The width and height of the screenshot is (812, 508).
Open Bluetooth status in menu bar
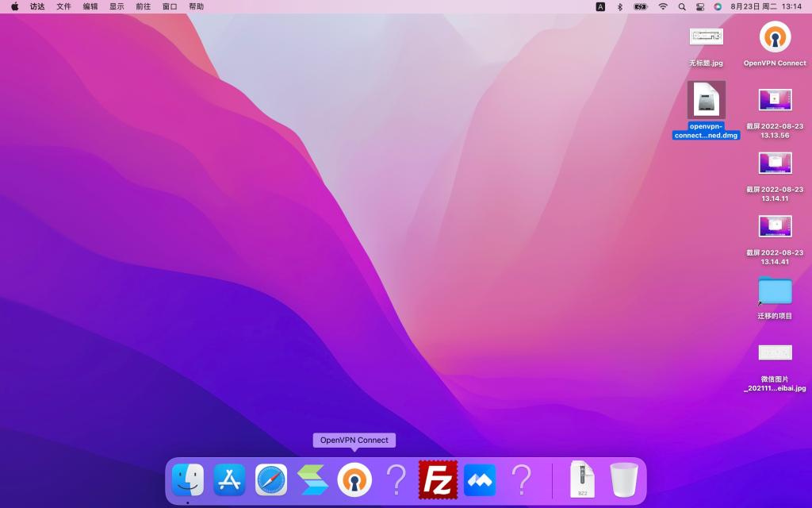click(x=620, y=6)
